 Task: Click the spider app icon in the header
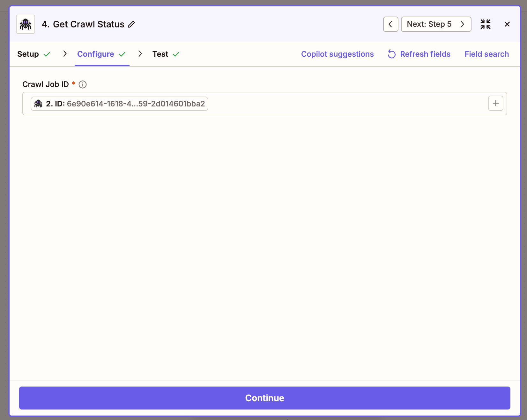click(26, 24)
